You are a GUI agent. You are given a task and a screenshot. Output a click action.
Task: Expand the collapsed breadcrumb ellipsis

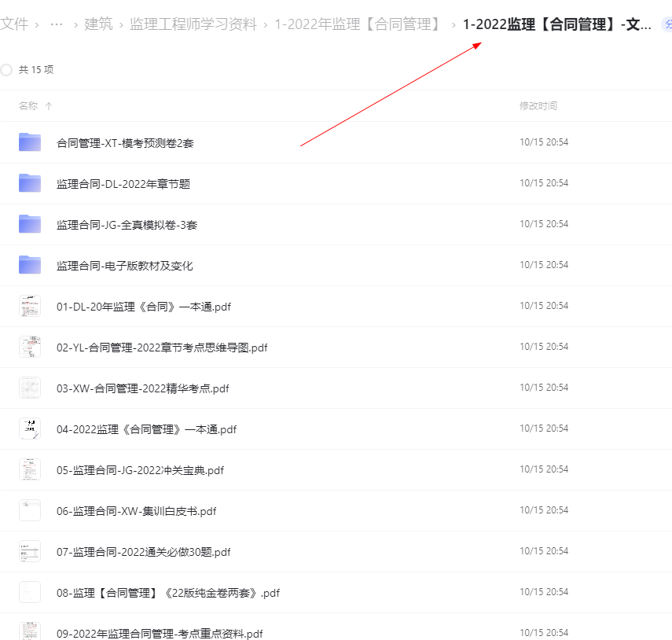coord(56,24)
